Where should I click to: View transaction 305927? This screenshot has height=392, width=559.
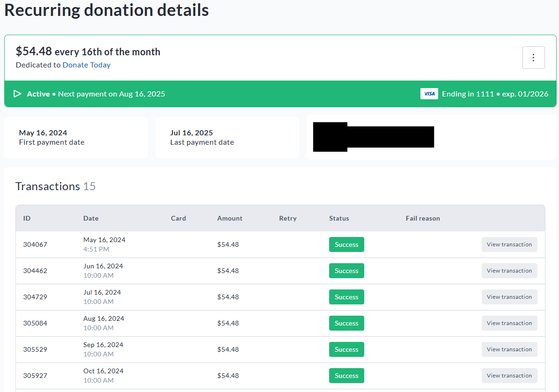click(x=509, y=376)
